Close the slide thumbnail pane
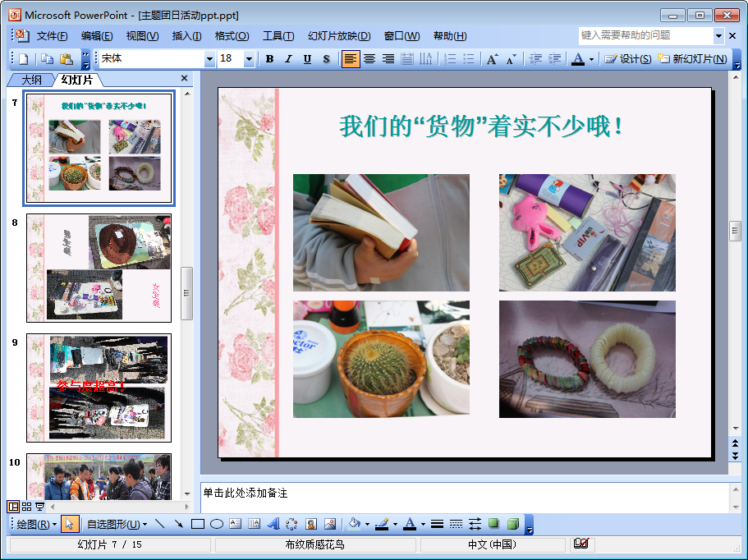 [185, 78]
